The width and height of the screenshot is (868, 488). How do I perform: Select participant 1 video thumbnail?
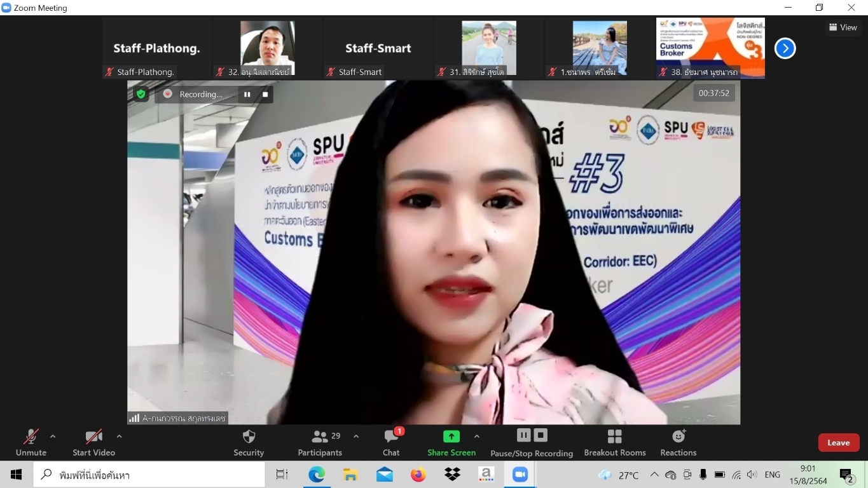pos(600,48)
